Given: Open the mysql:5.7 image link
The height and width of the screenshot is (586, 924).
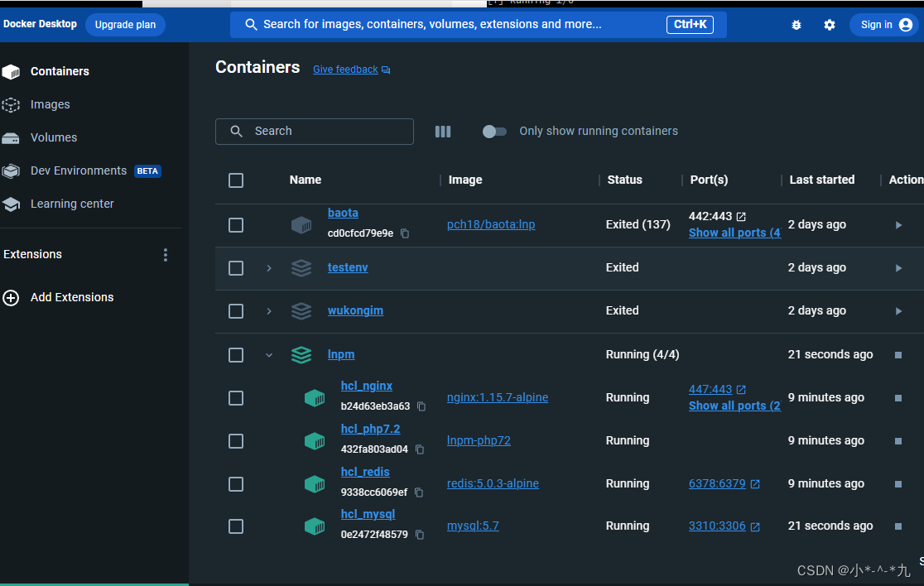Looking at the screenshot, I should point(473,526).
